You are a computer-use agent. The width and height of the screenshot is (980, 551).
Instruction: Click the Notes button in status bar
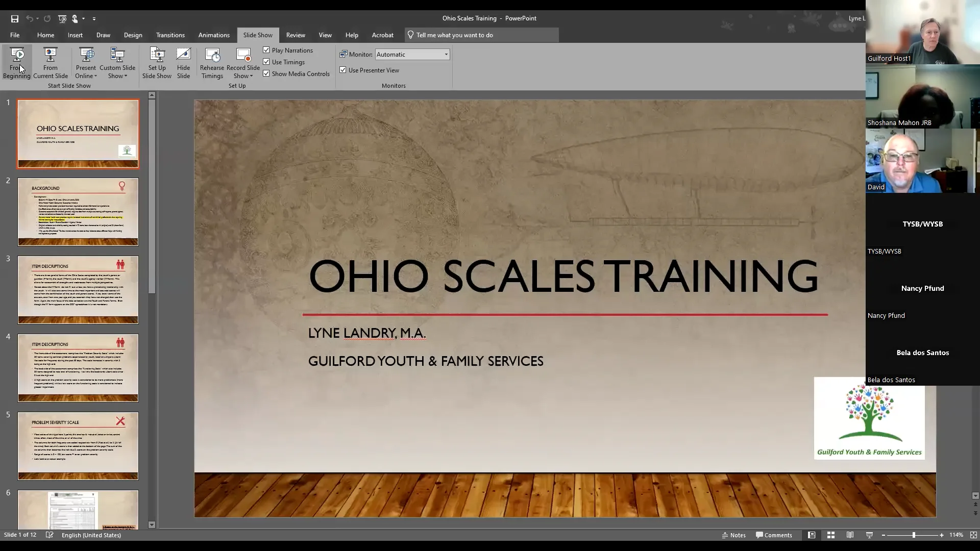[x=734, y=535]
